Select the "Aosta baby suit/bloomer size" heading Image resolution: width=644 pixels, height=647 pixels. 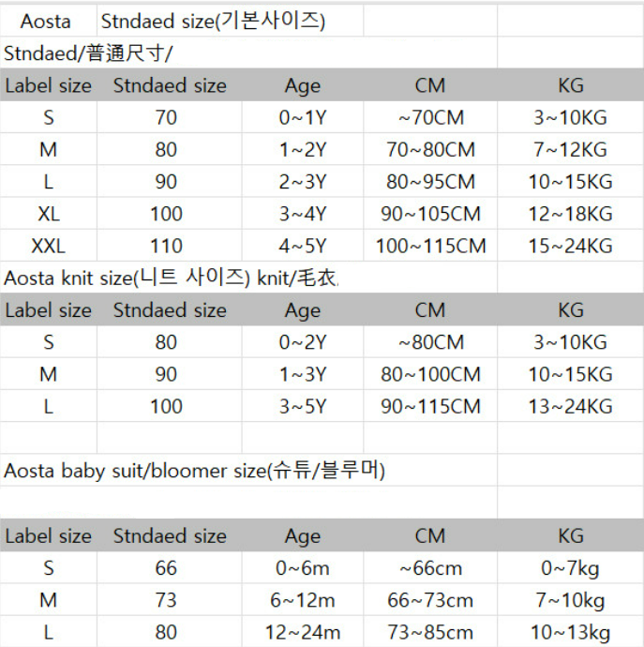pos(195,471)
